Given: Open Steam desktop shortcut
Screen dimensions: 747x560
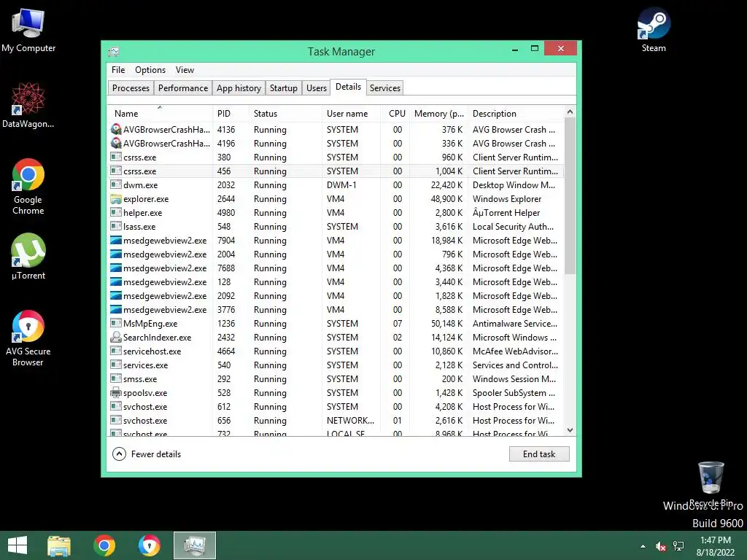Looking at the screenshot, I should (654, 29).
